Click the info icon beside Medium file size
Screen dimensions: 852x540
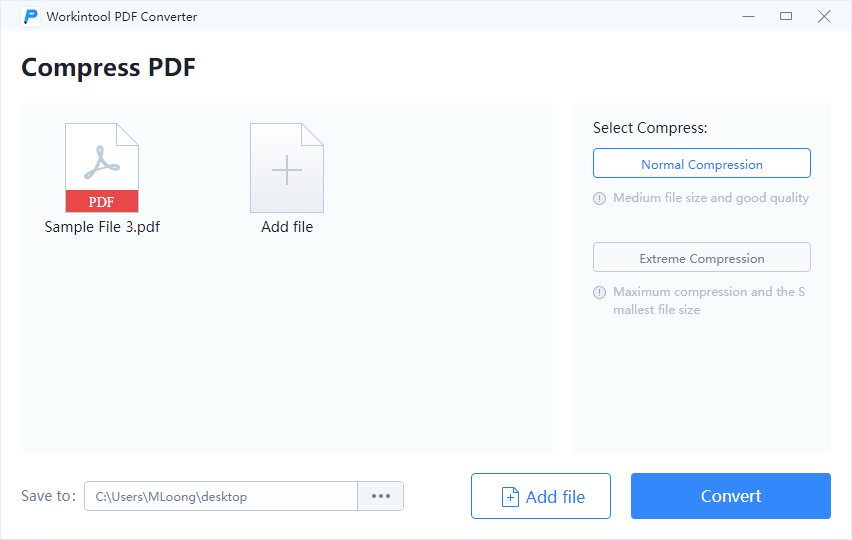point(599,198)
